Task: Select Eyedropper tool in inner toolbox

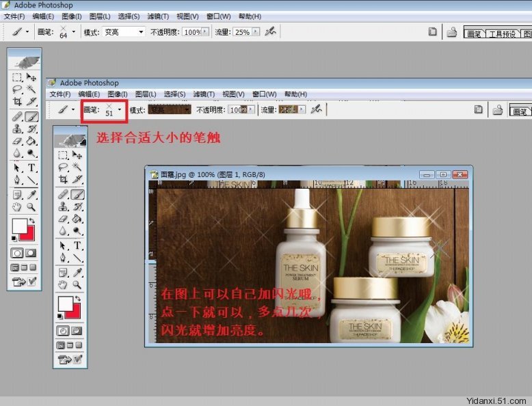Action: point(78,272)
